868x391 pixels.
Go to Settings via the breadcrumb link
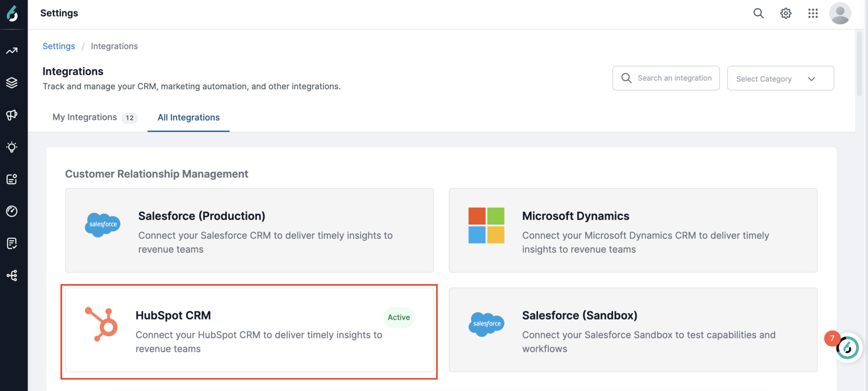click(x=59, y=46)
